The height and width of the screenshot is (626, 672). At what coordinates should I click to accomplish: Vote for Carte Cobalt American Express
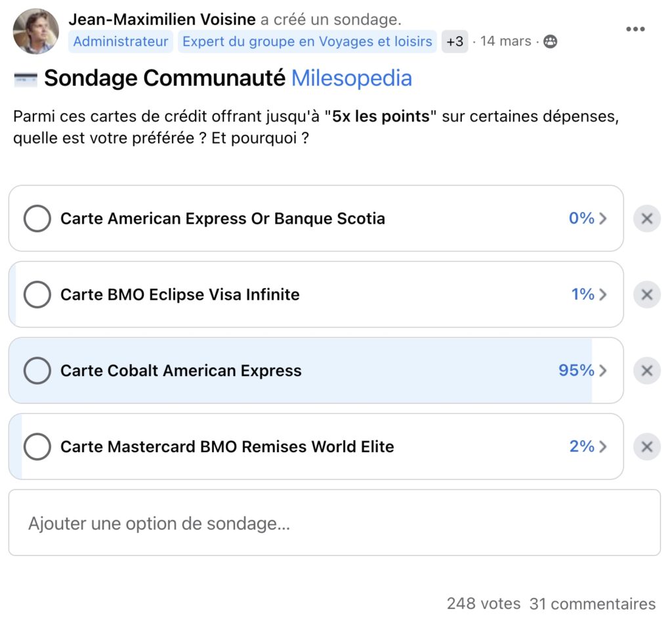coord(37,371)
